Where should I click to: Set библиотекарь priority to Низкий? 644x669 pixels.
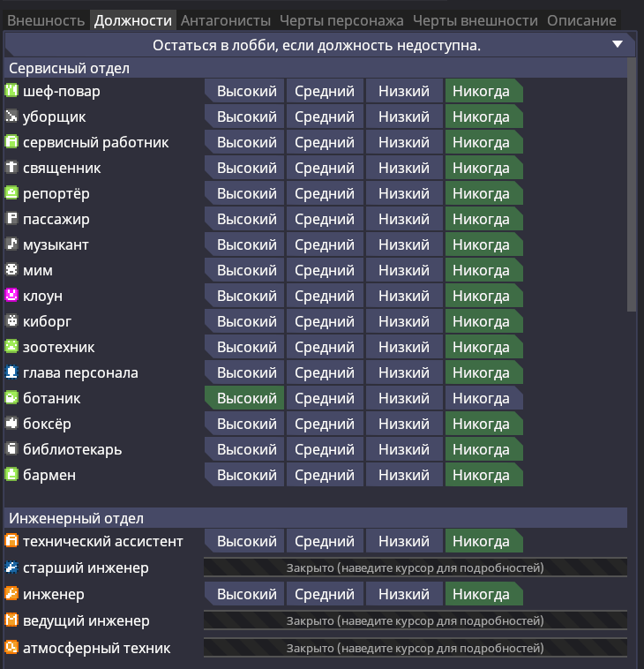[x=403, y=449]
